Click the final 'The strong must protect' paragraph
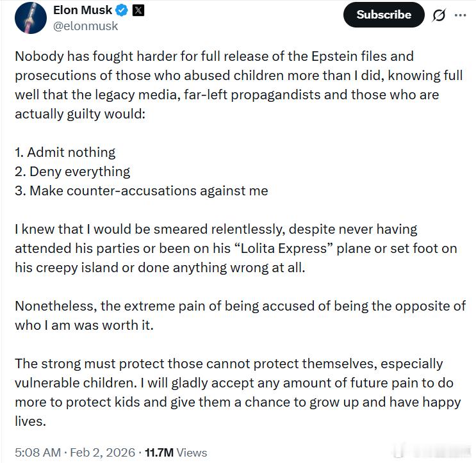The image size is (476, 463). pyautogui.click(x=238, y=393)
